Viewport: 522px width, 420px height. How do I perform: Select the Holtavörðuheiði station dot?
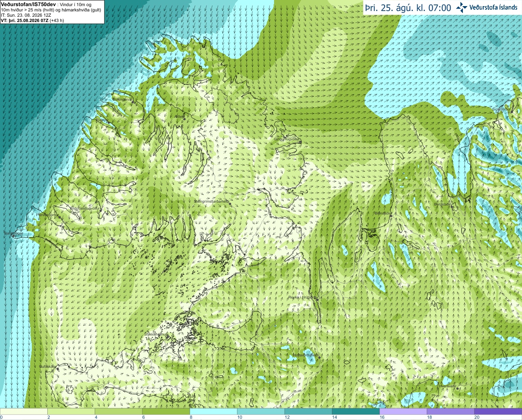319,358
